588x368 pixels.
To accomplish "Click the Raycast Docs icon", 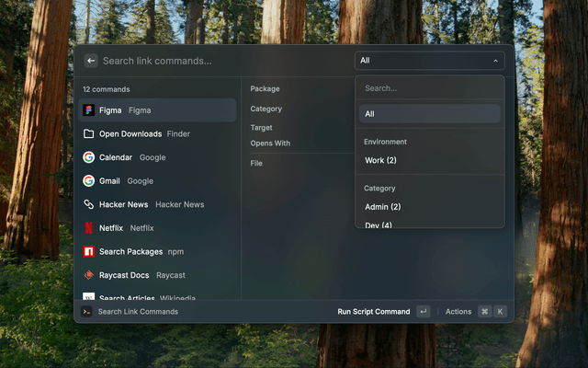I will pyautogui.click(x=88, y=275).
